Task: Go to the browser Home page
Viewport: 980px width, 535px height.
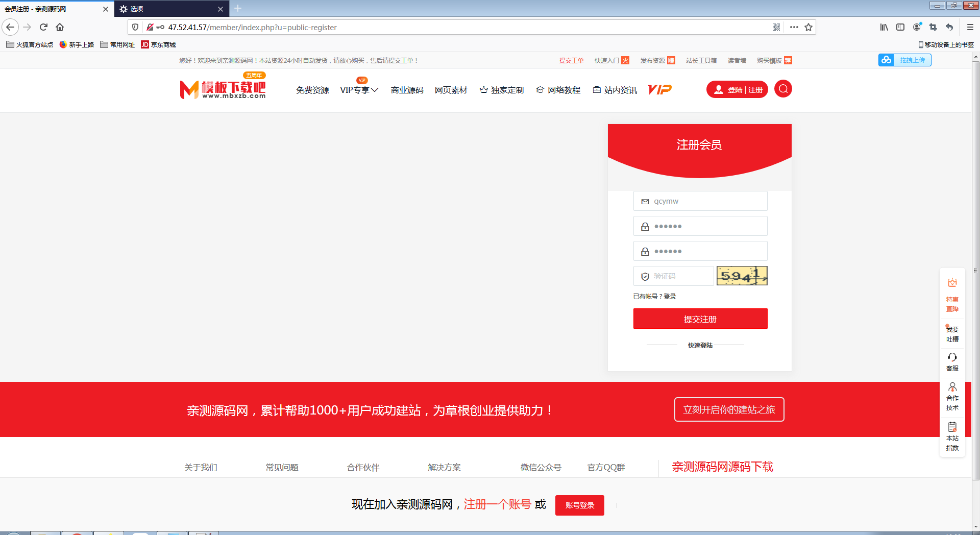Action: click(60, 27)
